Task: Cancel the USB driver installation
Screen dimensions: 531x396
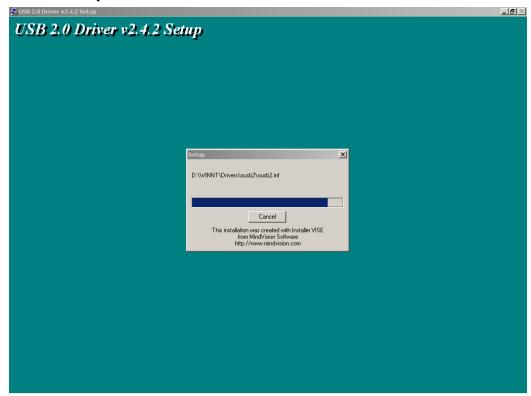Action: tap(267, 217)
